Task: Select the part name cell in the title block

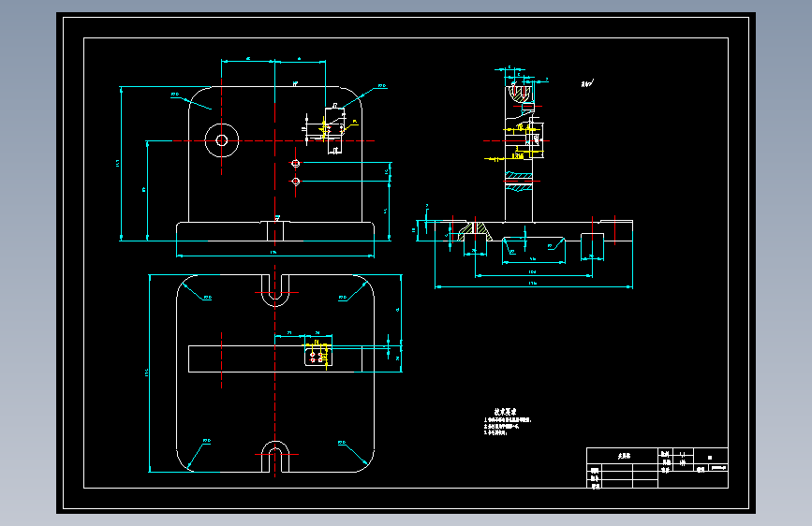Action: (623, 456)
